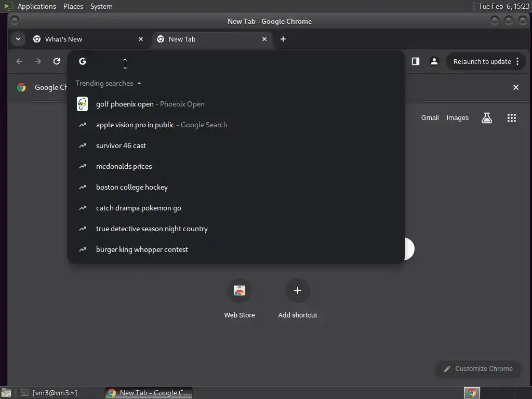
Task: Click the Chrome workspace icon in bottom panel
Action: [x=472, y=393]
